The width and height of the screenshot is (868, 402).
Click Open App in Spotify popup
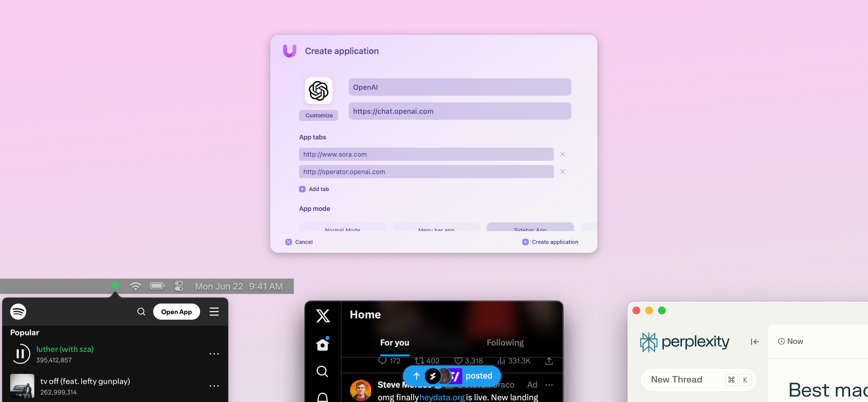(176, 312)
